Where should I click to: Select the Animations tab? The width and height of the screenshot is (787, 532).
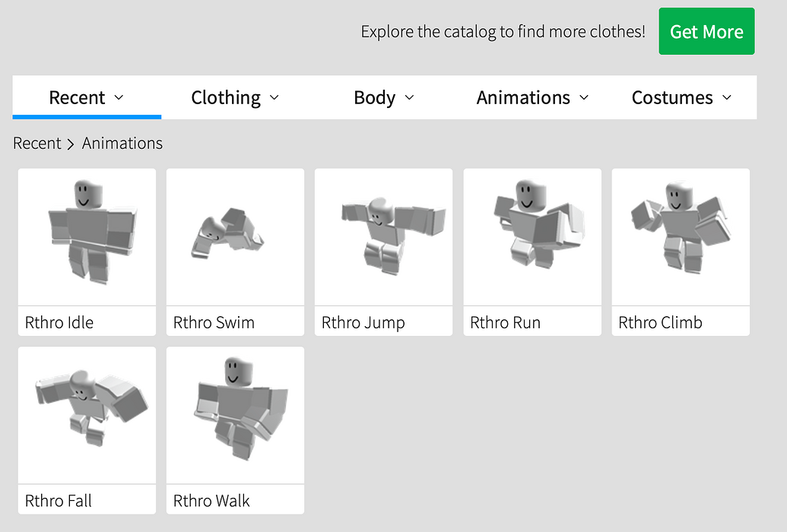[x=523, y=97]
